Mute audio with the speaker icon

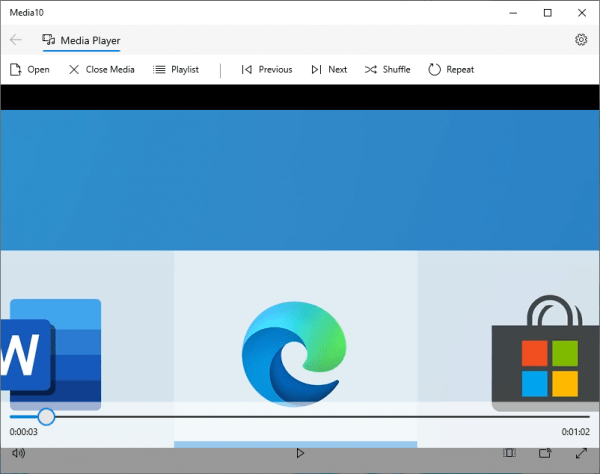pos(18,453)
